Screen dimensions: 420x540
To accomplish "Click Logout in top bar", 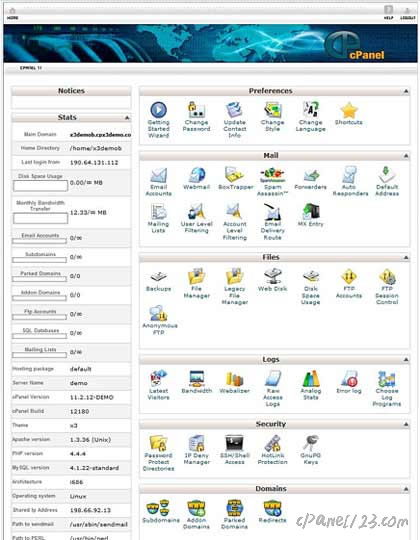I will coord(408,13).
